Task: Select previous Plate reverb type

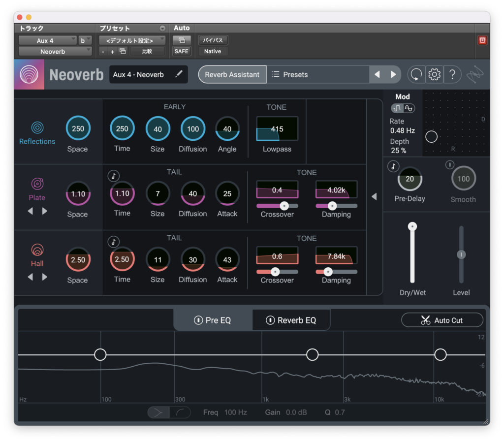Action: pos(30,211)
